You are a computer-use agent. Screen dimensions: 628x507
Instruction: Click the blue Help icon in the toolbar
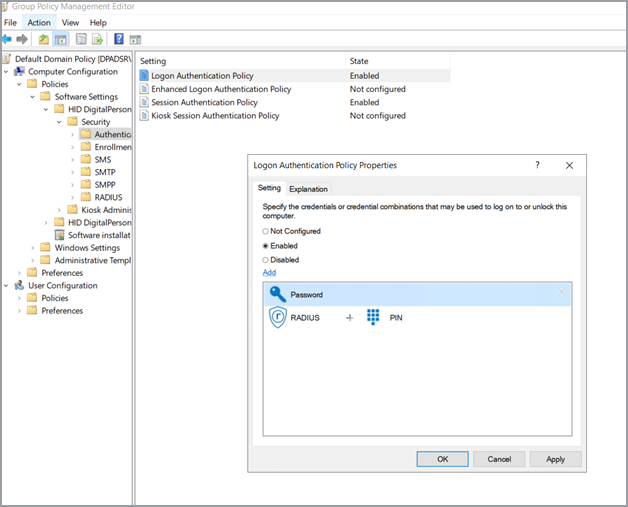coord(119,40)
